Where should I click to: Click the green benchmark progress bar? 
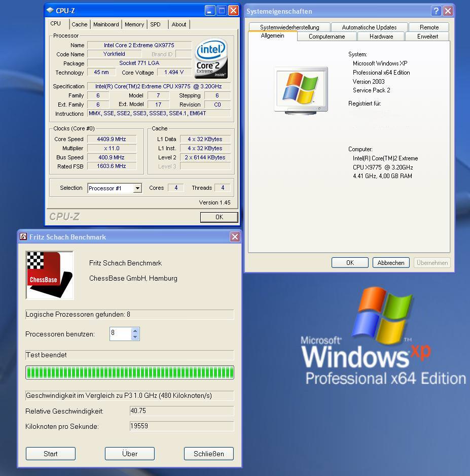coord(130,373)
